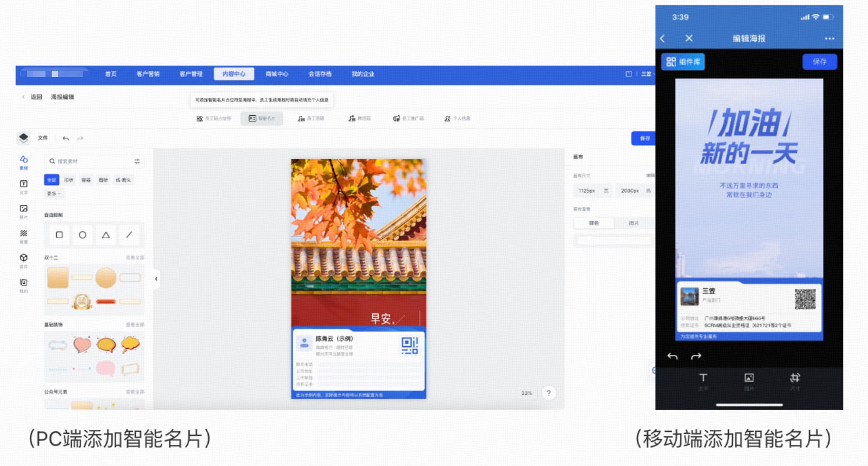Open the bookmark icon in top bar
The image size is (868, 466).
(629, 74)
